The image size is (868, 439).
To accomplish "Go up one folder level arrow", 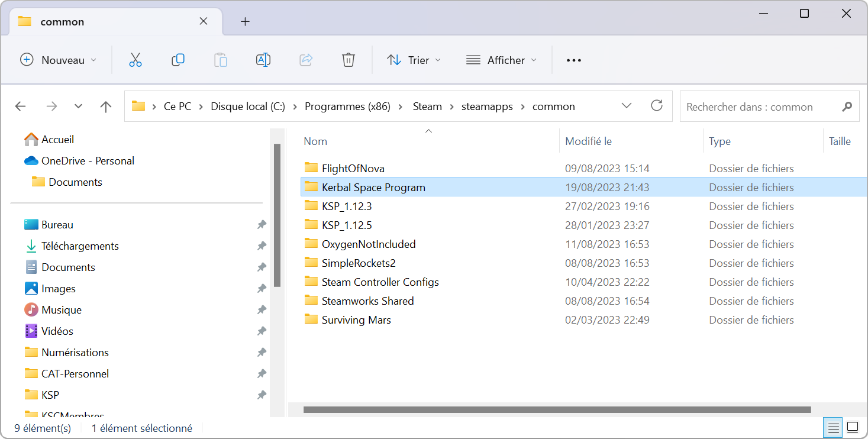I will (106, 106).
